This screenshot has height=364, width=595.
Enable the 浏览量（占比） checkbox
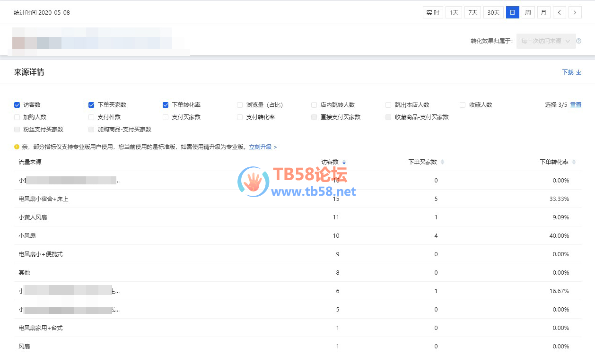[240, 105]
